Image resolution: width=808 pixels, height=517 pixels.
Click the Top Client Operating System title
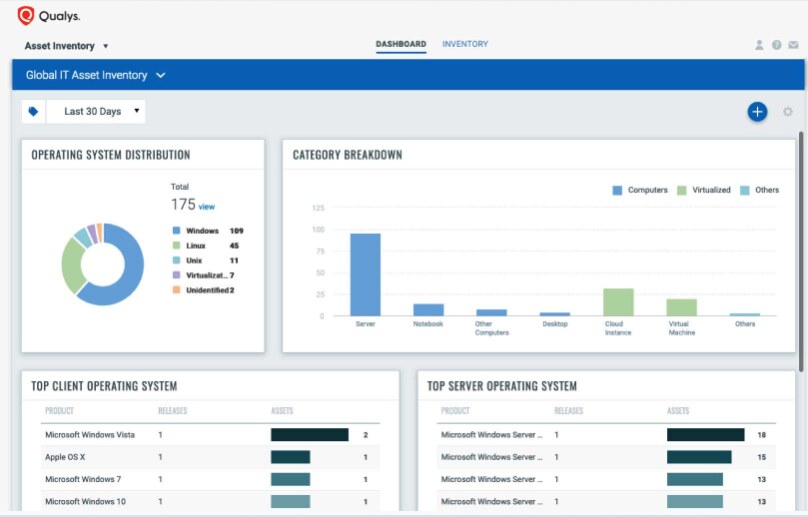(x=104, y=386)
